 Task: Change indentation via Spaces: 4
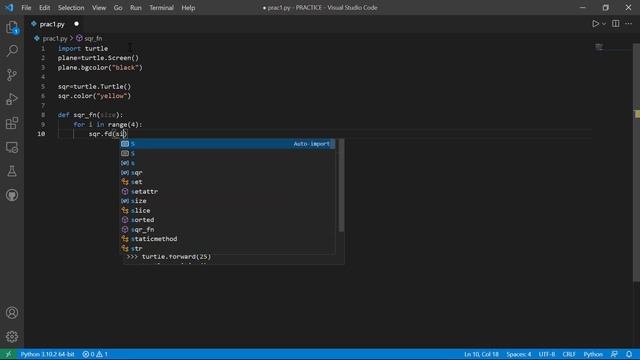pos(519,354)
